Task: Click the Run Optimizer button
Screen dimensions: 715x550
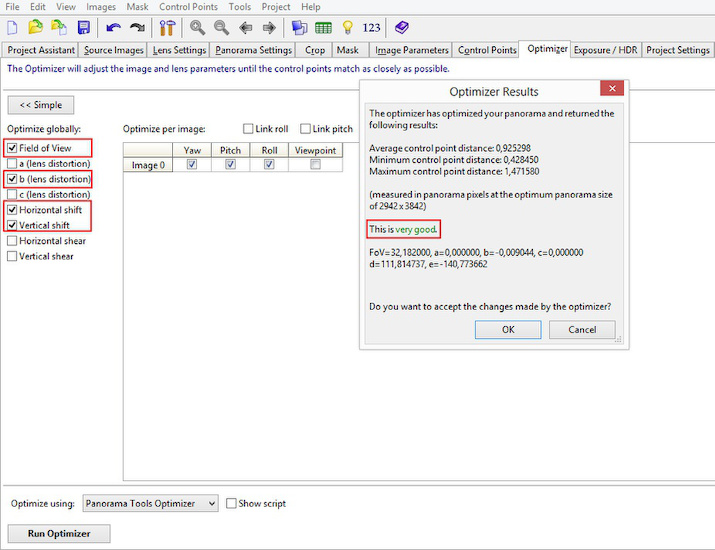Action: (x=58, y=534)
